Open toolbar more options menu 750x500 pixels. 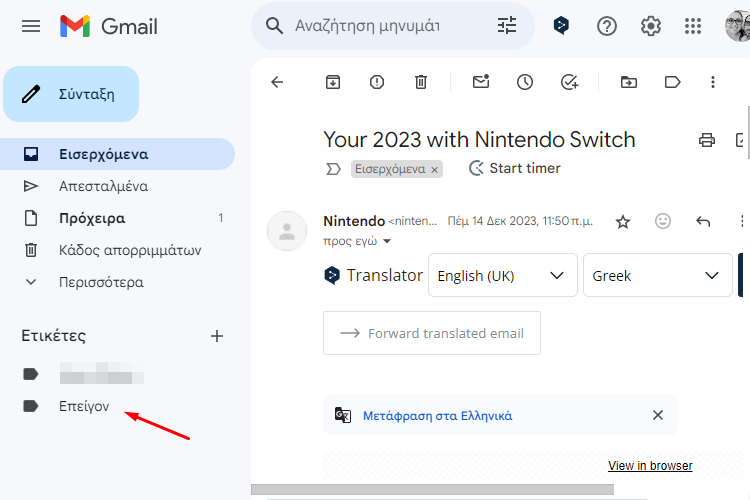coord(713,82)
